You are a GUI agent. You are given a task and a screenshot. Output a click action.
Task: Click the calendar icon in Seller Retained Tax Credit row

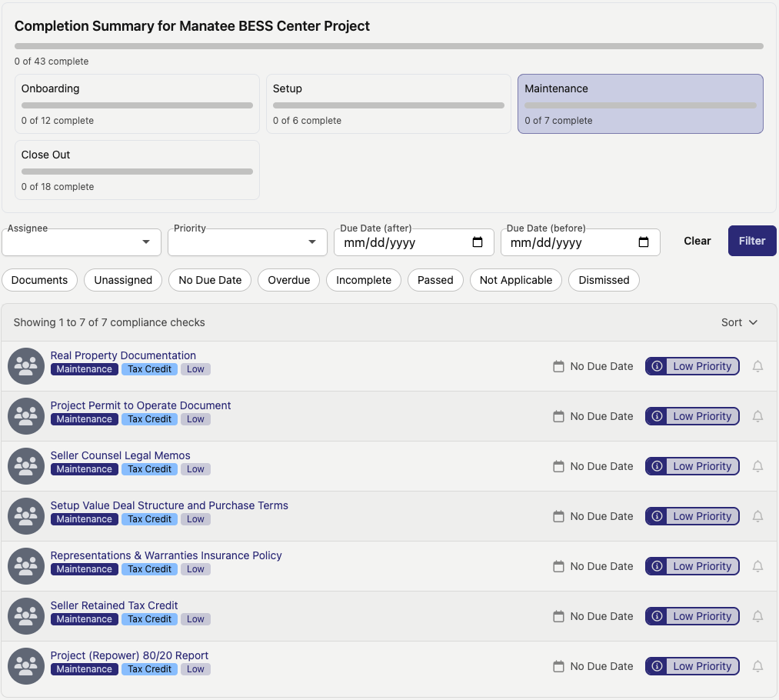pos(558,616)
